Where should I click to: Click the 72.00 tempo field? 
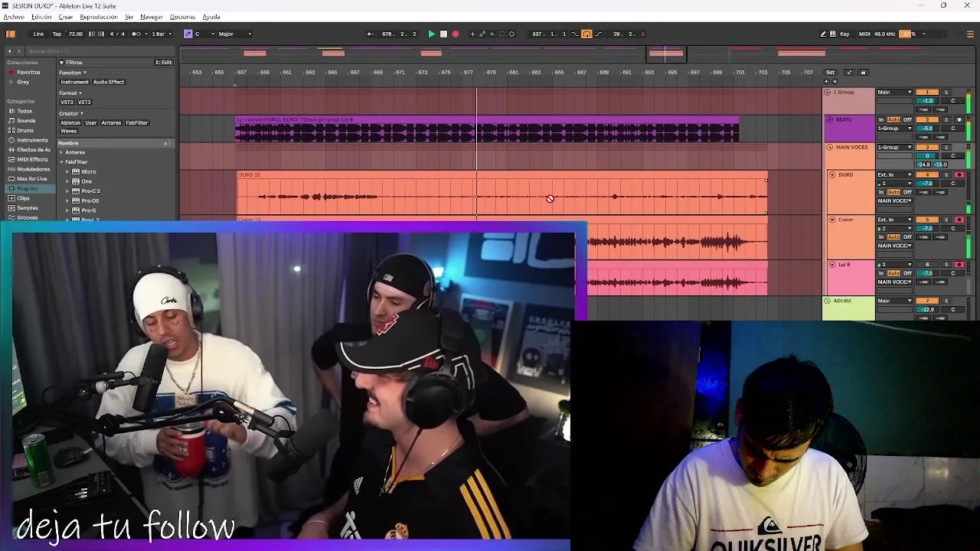(x=75, y=34)
